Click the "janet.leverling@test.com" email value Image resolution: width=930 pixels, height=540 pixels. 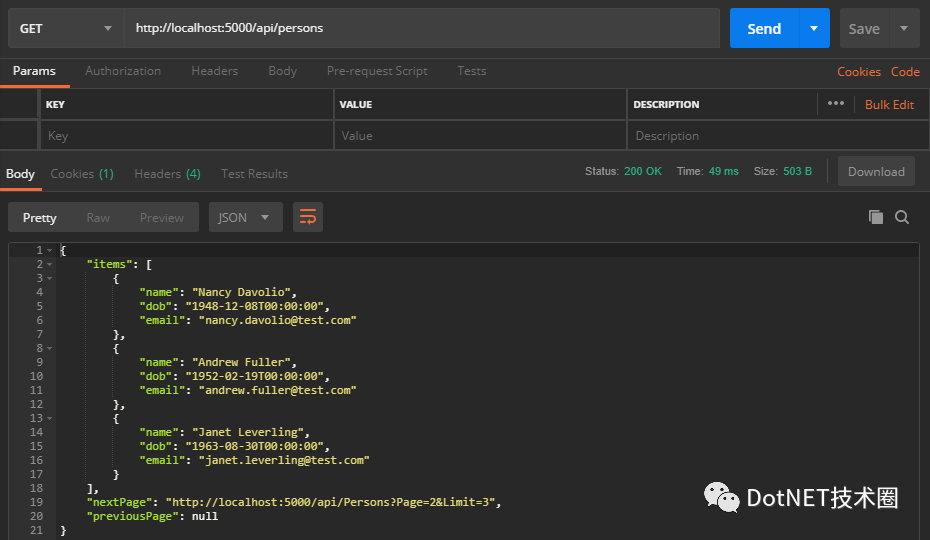[x=284, y=460]
